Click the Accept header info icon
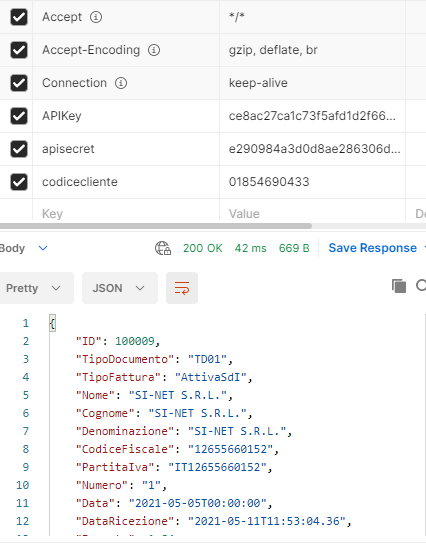426x559 pixels. [96, 17]
